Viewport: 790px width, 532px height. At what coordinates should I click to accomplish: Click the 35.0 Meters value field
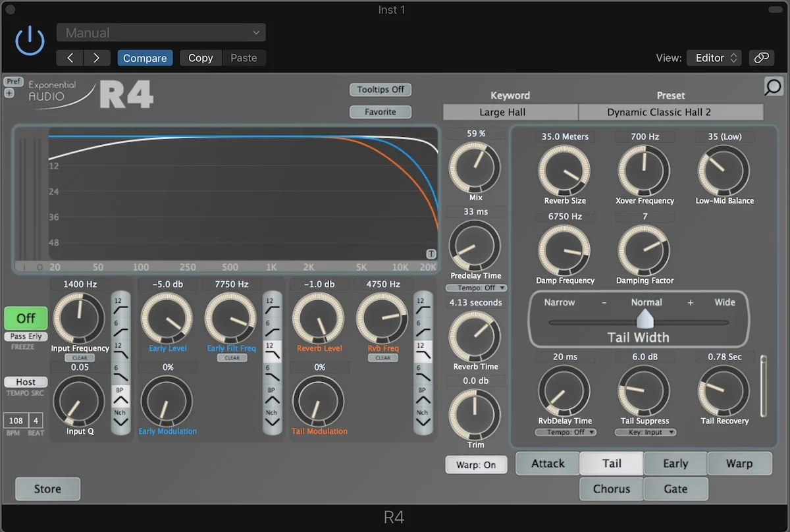(565, 137)
